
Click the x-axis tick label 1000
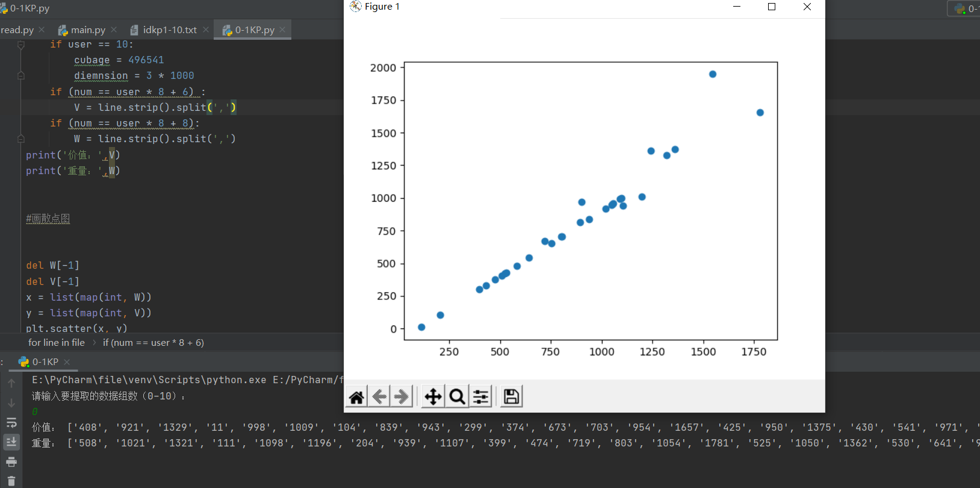click(x=601, y=352)
